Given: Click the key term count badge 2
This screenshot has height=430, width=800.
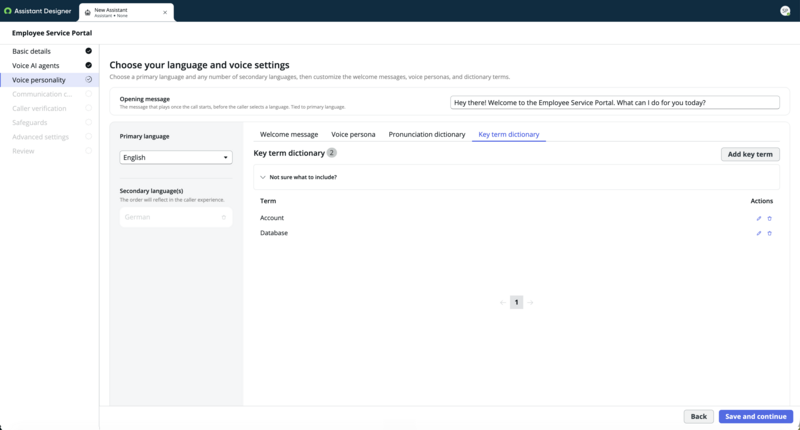Looking at the screenshot, I should coord(332,153).
